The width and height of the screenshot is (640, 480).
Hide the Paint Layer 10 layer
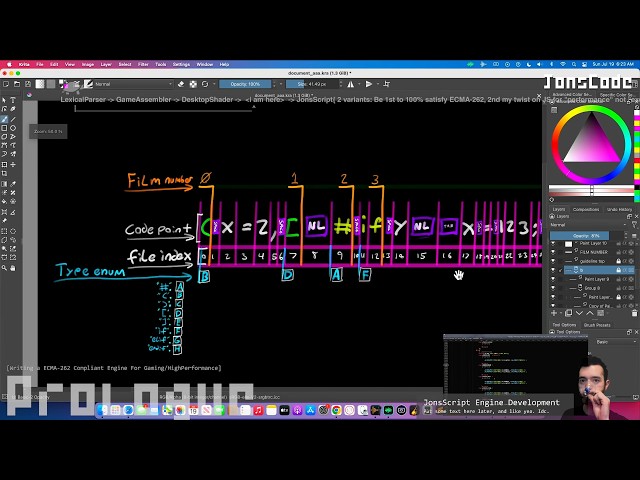point(553,244)
